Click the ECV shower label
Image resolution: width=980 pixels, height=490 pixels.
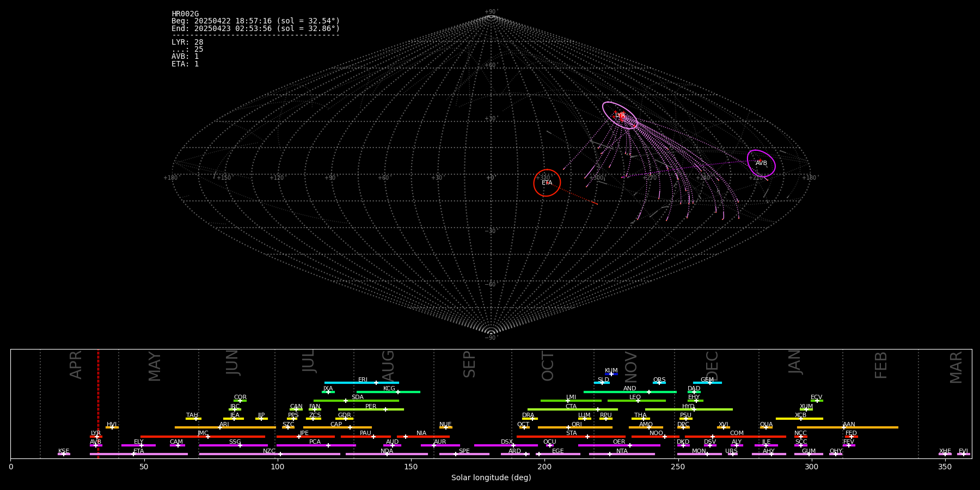(x=817, y=397)
